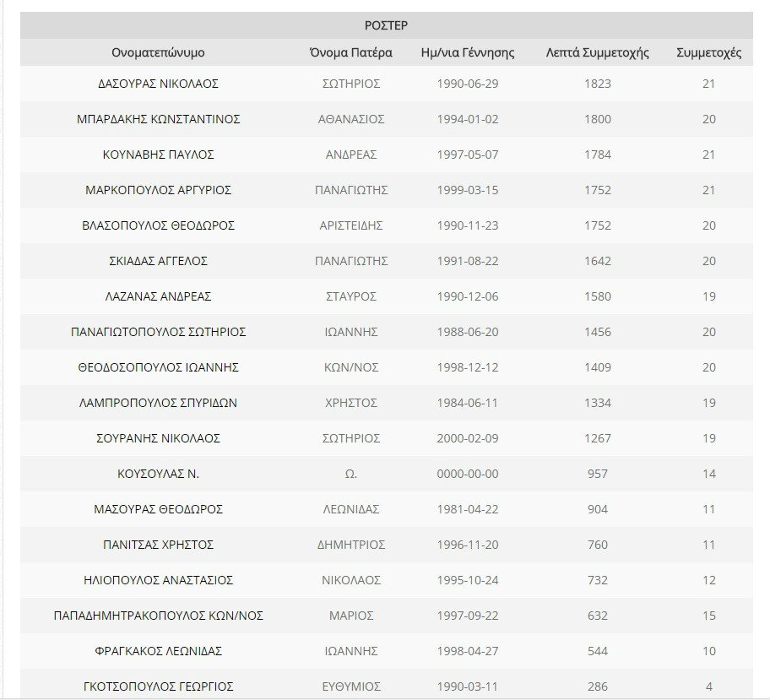Open ΠΑΝΑΓΙΩΤΟΠΟΥΛΟΣ ΣΩΤΗΡΙΟΣ player row
Viewport: 770px width, 700px height.
point(158,332)
